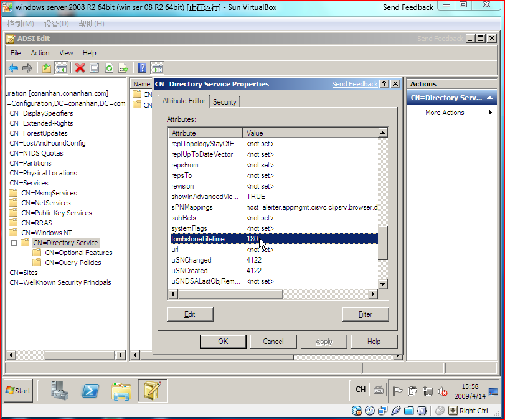505x420 pixels.
Task: Click the Filter button
Action: tap(366, 314)
